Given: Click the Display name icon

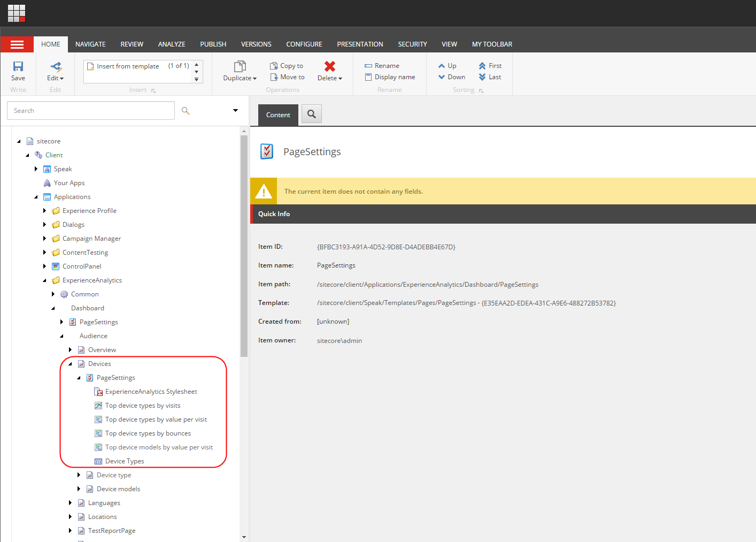Looking at the screenshot, I should point(368,77).
